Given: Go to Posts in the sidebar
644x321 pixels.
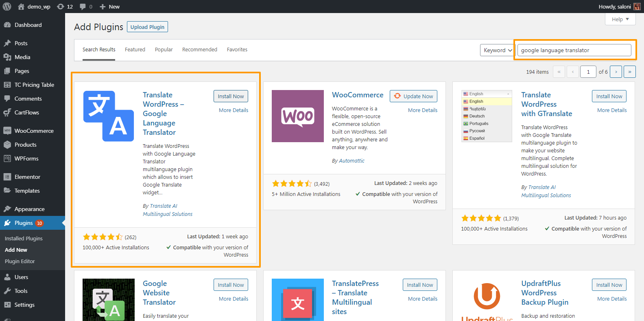Looking at the screenshot, I should coord(33,43).
